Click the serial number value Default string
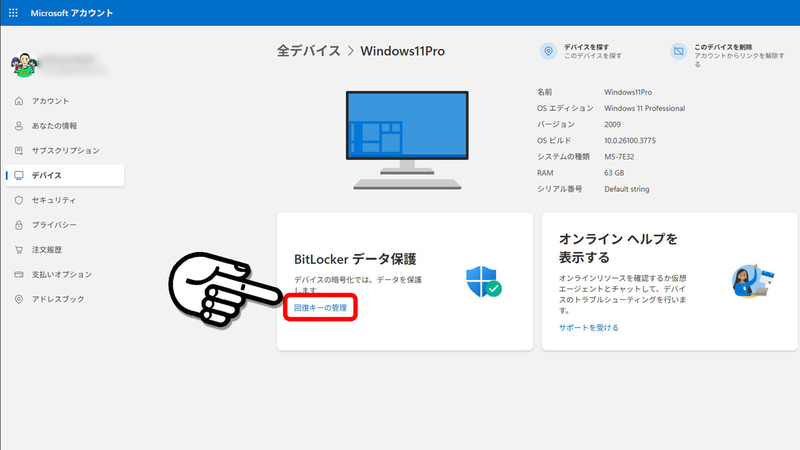This screenshot has width=800, height=450. (627, 189)
